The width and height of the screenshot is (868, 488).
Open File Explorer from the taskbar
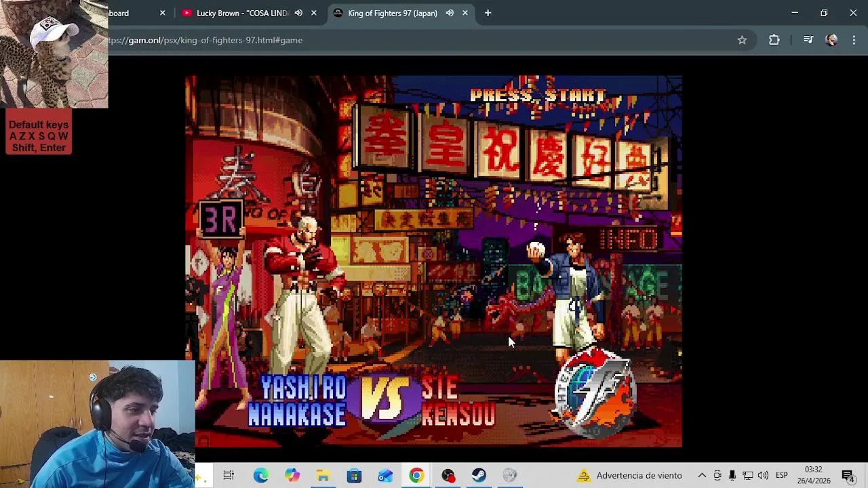(323, 476)
